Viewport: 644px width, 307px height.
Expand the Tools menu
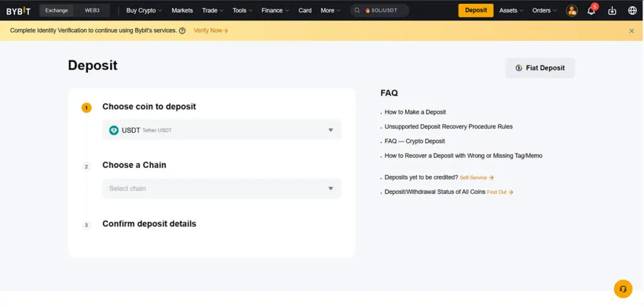(x=242, y=11)
